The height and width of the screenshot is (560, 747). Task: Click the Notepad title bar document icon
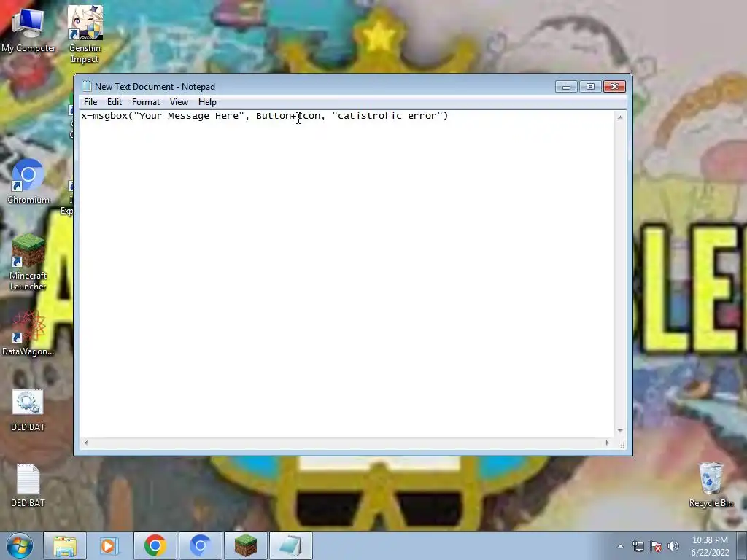click(x=86, y=86)
